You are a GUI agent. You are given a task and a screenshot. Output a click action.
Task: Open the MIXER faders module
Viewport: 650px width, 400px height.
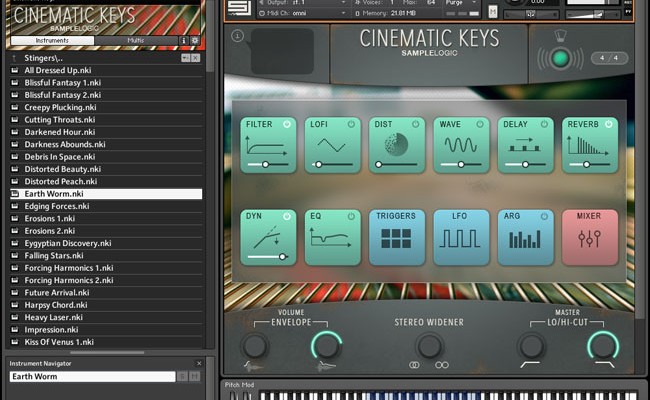pos(589,237)
